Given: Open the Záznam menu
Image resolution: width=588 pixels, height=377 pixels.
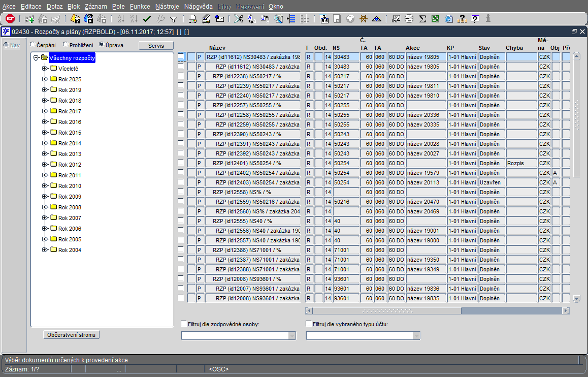Looking at the screenshot, I should (95, 7).
